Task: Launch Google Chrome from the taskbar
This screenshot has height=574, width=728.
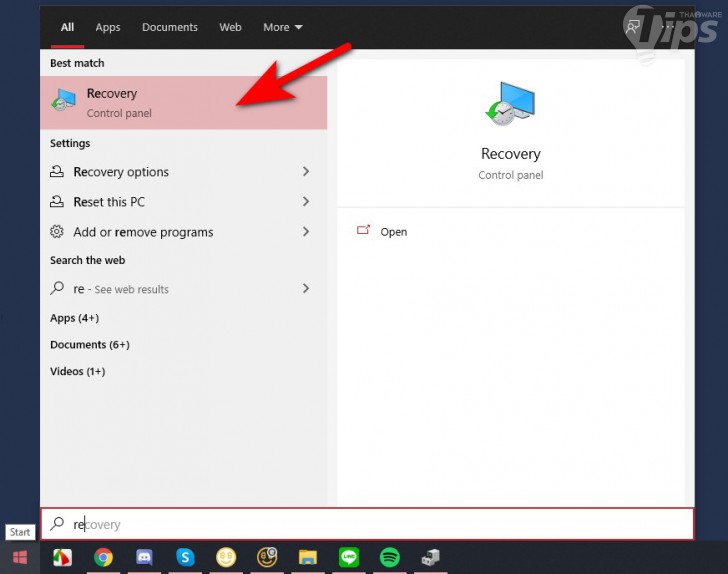Action: tap(104, 557)
